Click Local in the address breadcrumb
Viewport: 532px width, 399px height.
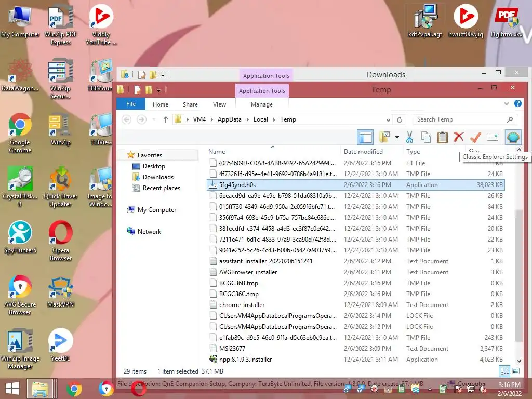tap(261, 119)
